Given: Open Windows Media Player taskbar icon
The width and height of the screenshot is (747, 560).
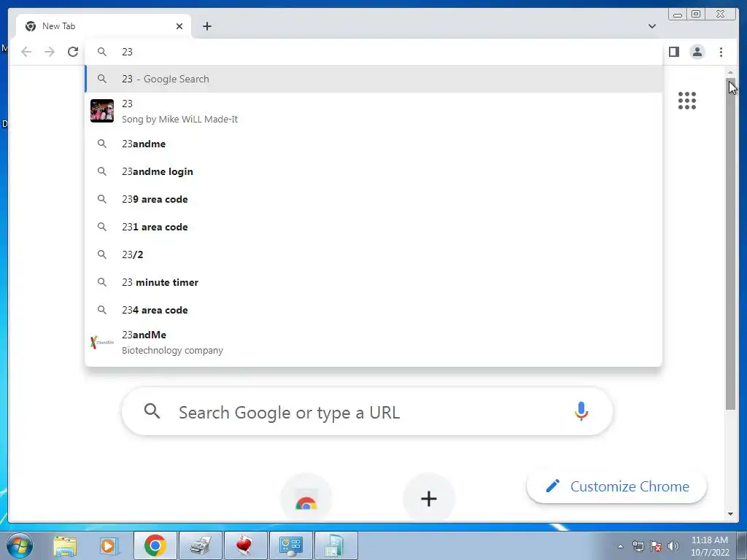Looking at the screenshot, I should [x=109, y=545].
